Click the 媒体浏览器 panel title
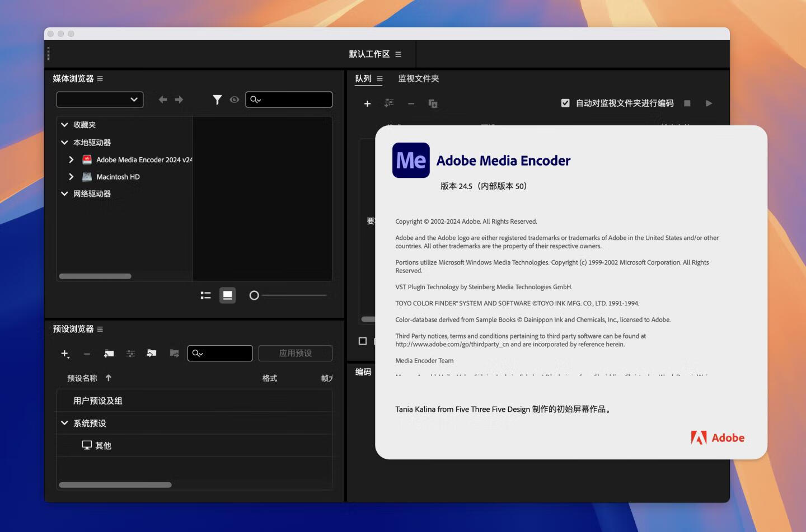 point(73,79)
